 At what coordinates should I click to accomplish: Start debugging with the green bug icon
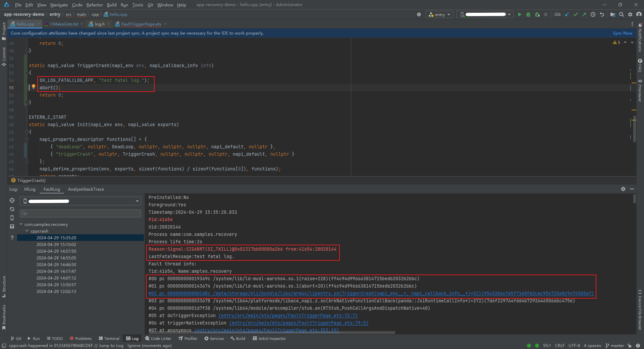[x=528, y=14]
